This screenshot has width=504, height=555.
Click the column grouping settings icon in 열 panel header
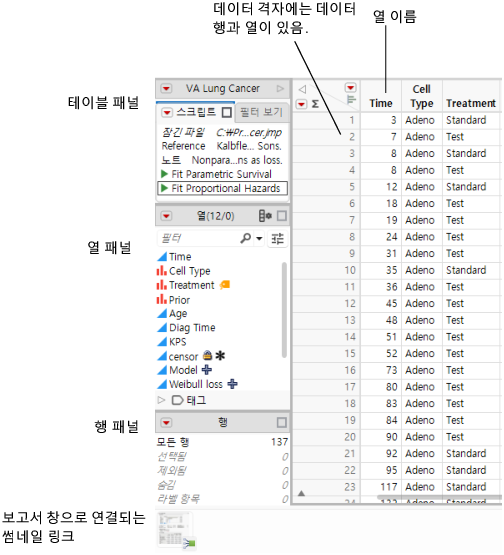click(x=265, y=216)
